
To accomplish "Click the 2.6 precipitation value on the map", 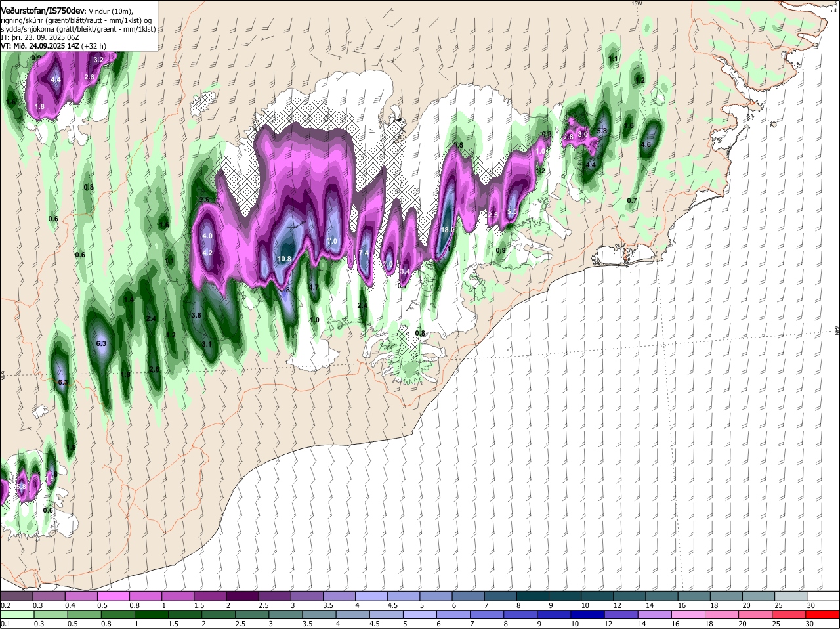I will coord(154,370).
